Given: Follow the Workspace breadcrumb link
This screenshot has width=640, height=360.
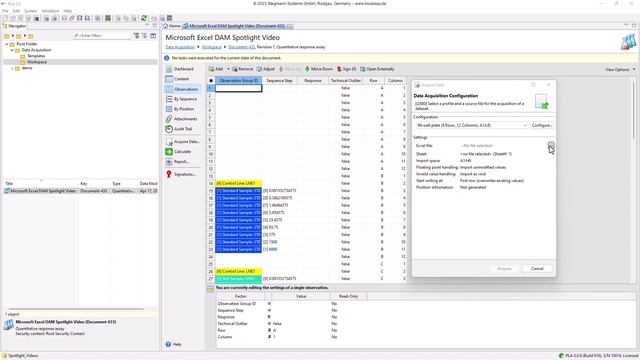Looking at the screenshot, I should 211,47.
